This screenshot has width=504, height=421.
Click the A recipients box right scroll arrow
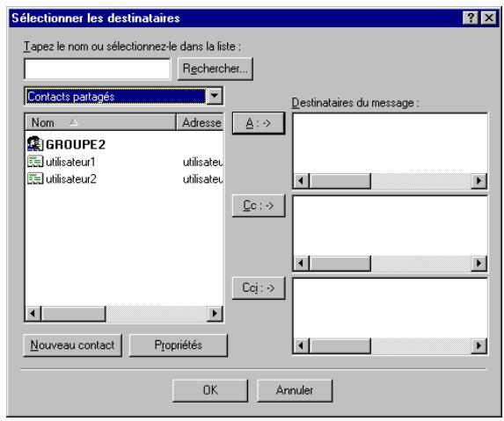[478, 181]
